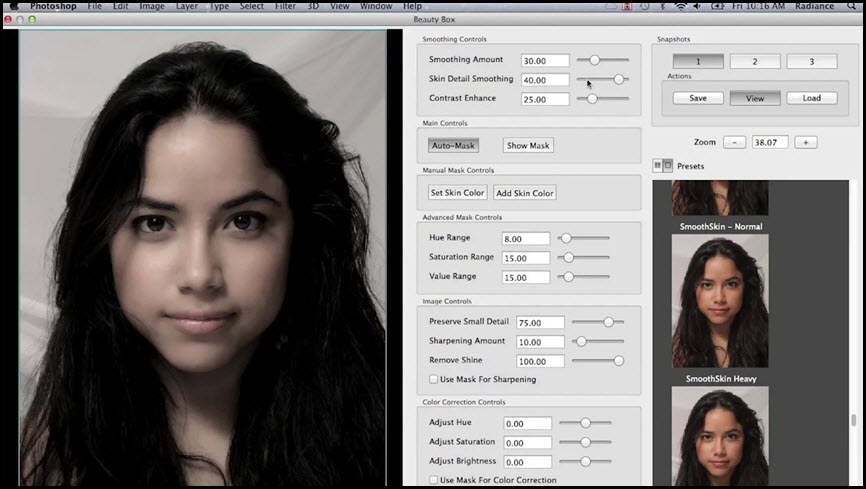Click the Skin Detail Smoothing value field
866x489 pixels.
tap(545, 80)
